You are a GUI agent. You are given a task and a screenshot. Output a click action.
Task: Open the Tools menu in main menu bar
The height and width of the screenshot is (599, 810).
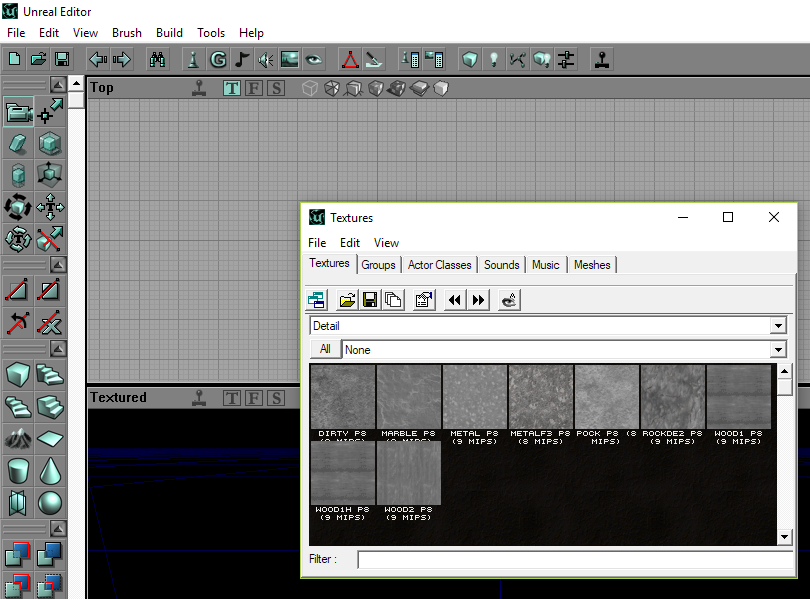[x=211, y=33]
